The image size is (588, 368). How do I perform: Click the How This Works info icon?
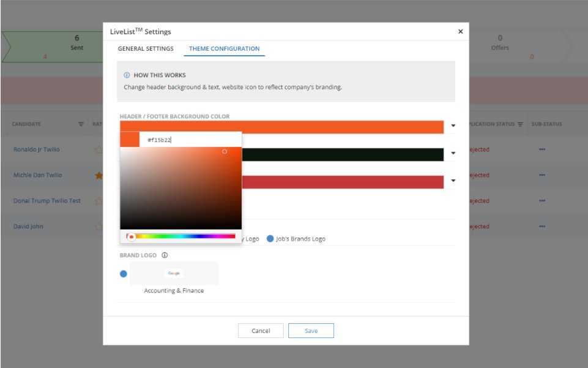(127, 75)
